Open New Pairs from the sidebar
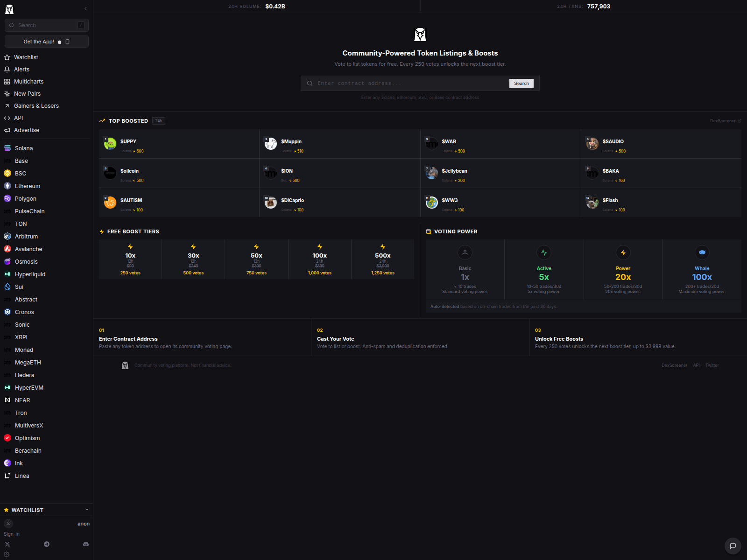This screenshot has width=747, height=560. (28, 93)
